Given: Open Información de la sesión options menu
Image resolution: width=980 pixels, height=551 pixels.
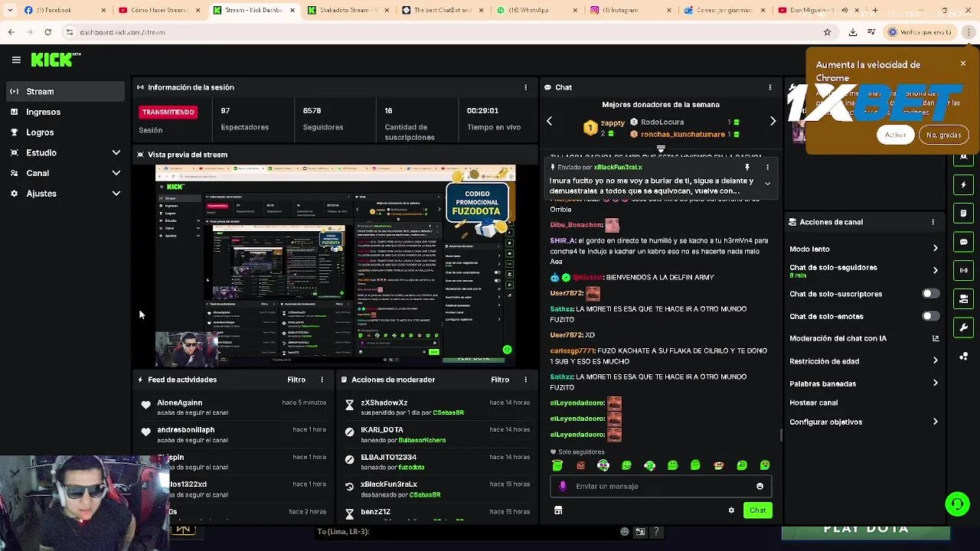Looking at the screenshot, I should pyautogui.click(x=525, y=87).
